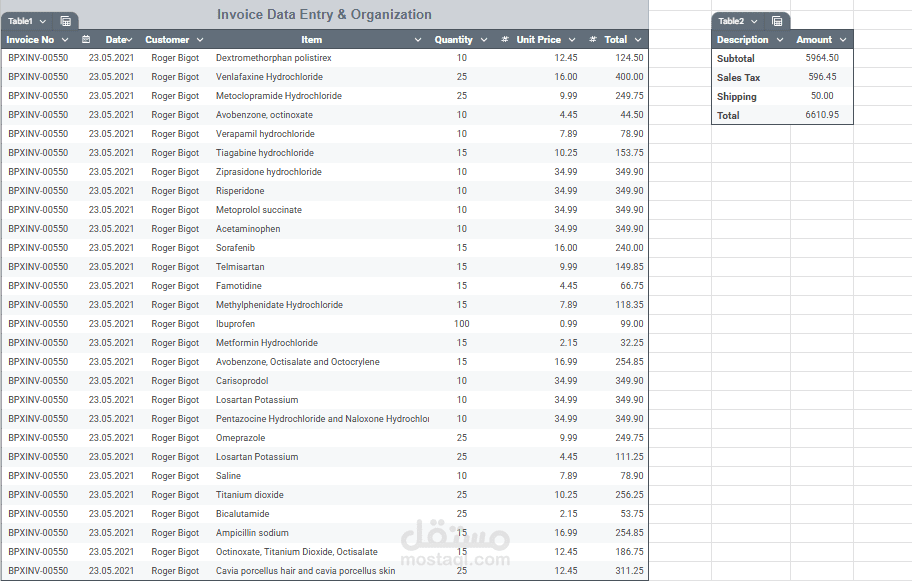The image size is (912, 581).
Task: Open the Unit Price column filter dropdown
Action: [x=572, y=40]
